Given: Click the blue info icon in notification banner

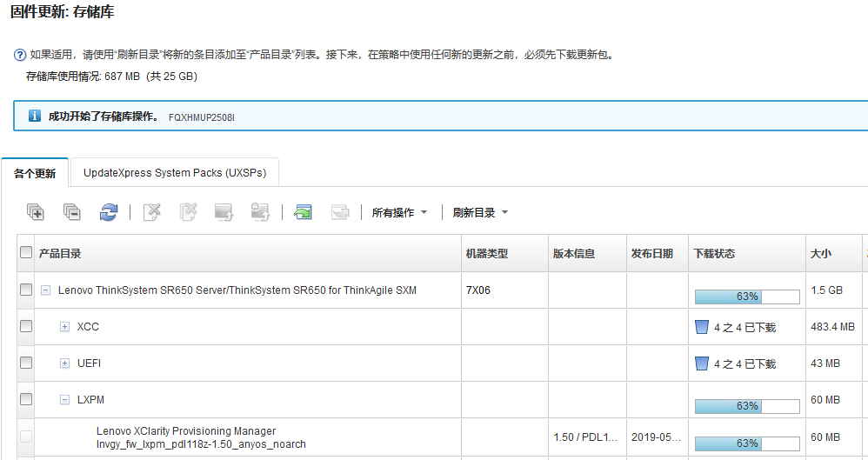Looking at the screenshot, I should pyautogui.click(x=34, y=116).
